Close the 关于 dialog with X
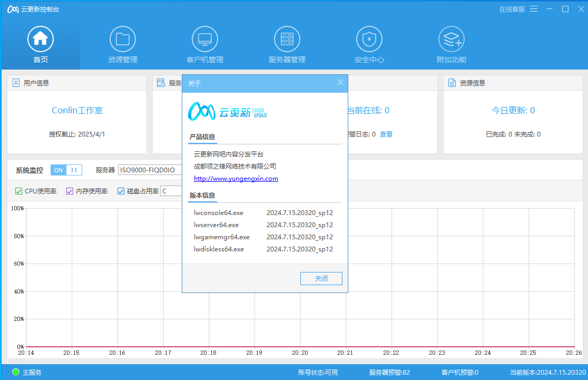This screenshot has height=380, width=588. [340, 83]
